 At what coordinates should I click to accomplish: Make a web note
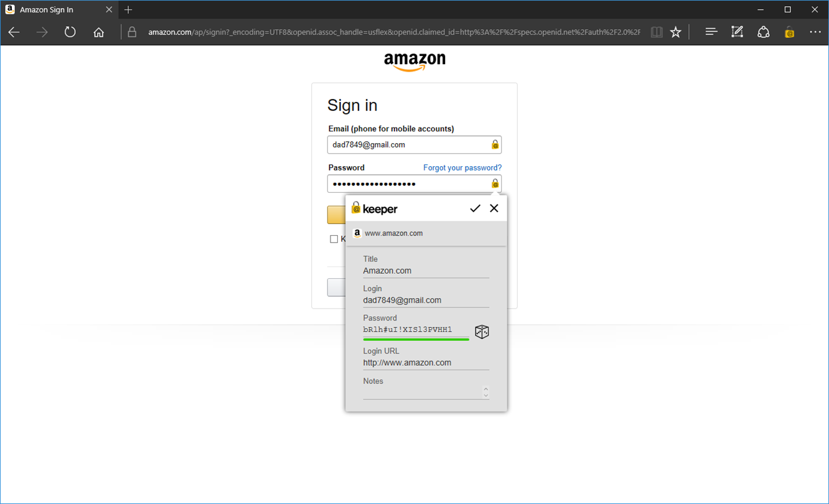click(738, 32)
